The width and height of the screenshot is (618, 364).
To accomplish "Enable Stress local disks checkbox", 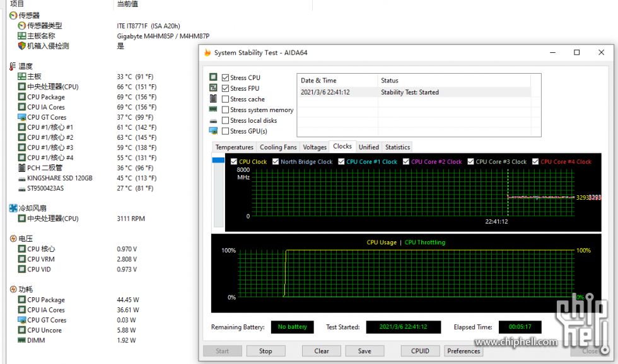I will [x=226, y=120].
